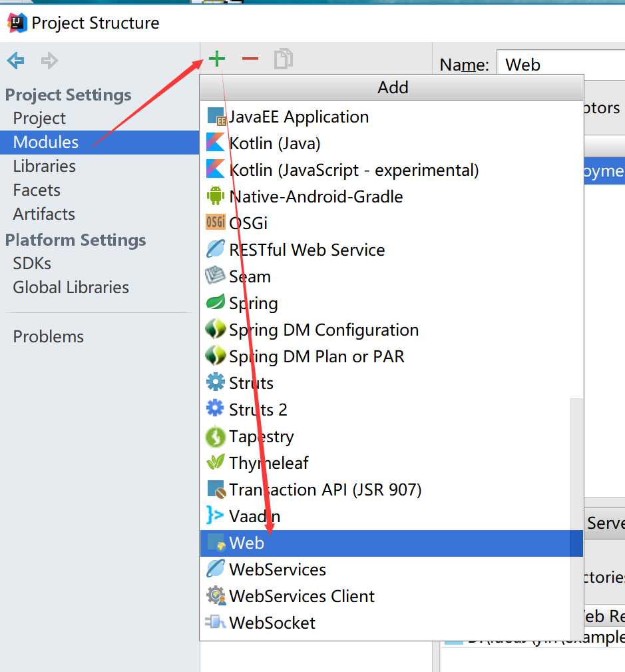Click the Spring leaf icon
This screenshot has height=672, width=625.
pos(216,302)
